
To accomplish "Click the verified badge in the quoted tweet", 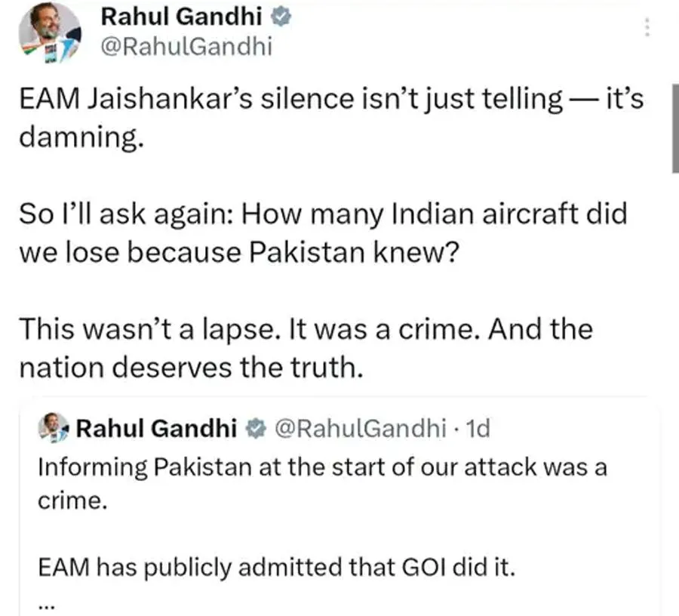I will (256, 429).
